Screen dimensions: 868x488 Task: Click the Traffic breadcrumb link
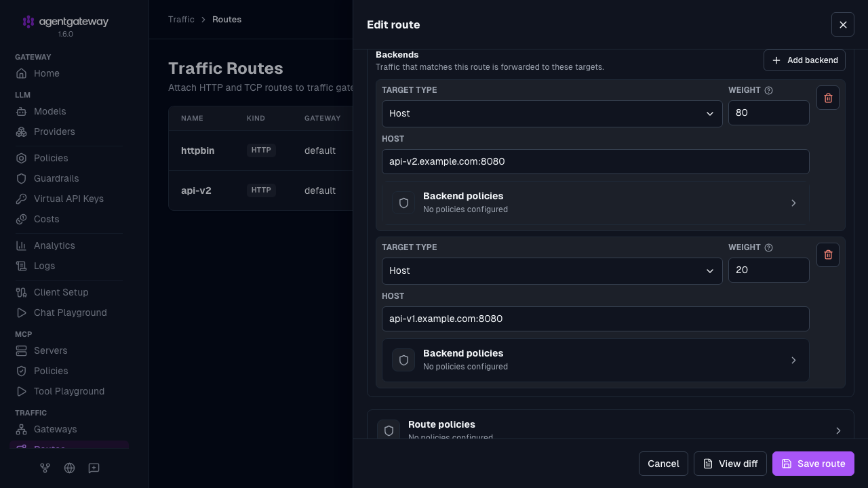pos(181,20)
